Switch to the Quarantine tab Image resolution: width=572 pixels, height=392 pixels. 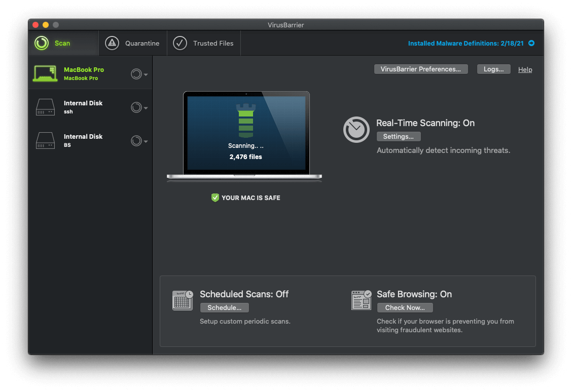pyautogui.click(x=133, y=43)
